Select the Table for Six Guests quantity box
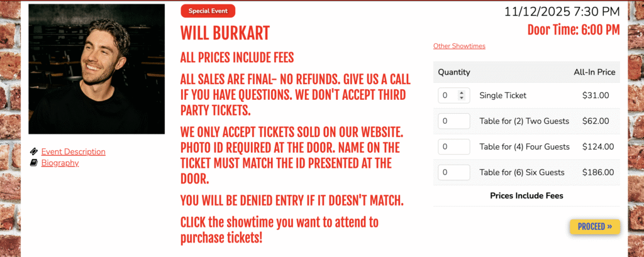The width and height of the screenshot is (644, 257). pyautogui.click(x=454, y=172)
